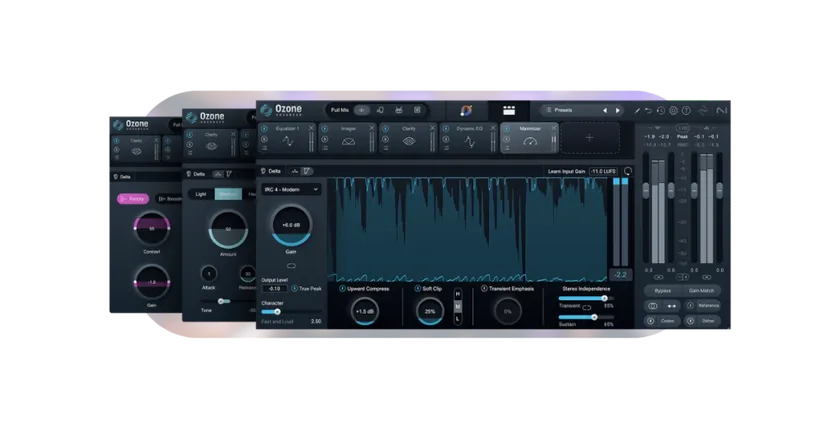The image size is (840, 430).
Task: Toggle the Delta listen button in Maximizer
Action: 271,171
